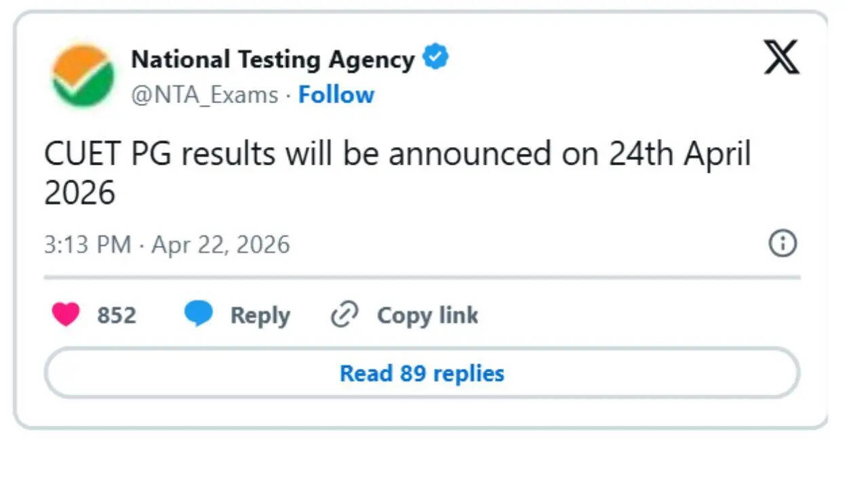Open the info circle icon
868x488 pixels.
[782, 243]
